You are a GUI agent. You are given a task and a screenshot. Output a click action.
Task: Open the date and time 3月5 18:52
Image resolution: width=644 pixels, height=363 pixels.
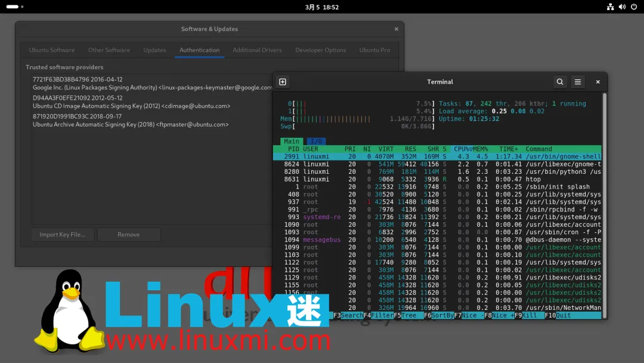coord(321,7)
